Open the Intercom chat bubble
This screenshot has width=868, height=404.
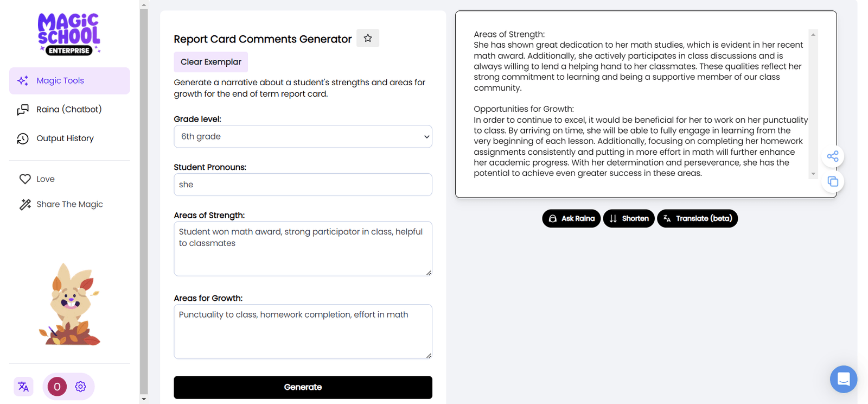point(843,379)
